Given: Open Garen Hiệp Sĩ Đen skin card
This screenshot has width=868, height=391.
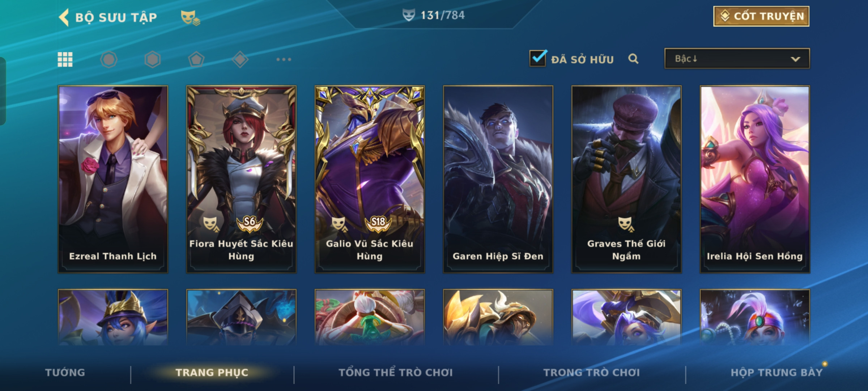Looking at the screenshot, I should (498, 179).
